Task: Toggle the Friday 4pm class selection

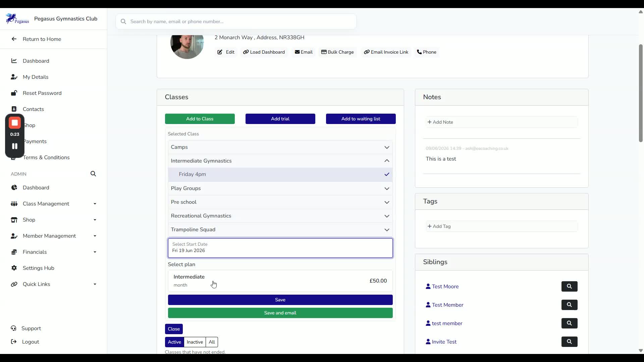Action: pyautogui.click(x=280, y=174)
